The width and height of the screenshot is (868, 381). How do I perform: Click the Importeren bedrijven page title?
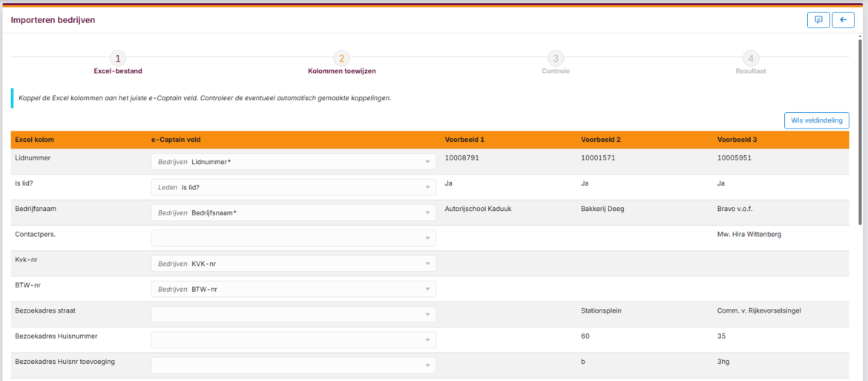[x=53, y=20]
